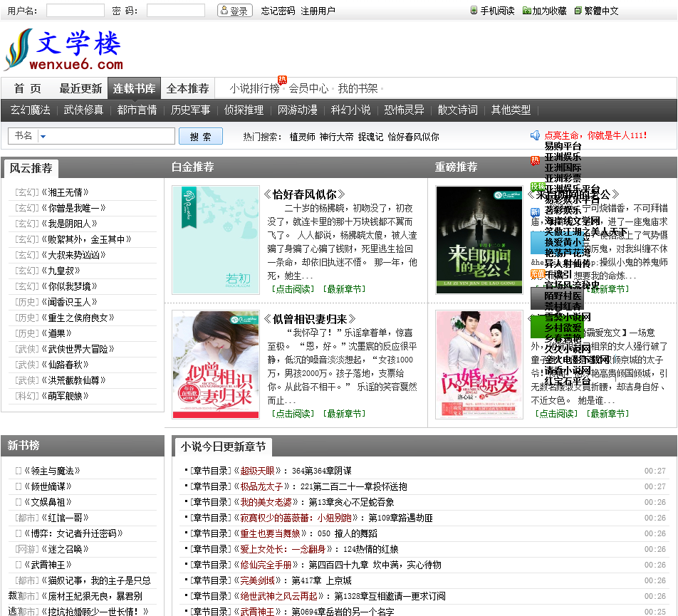Open 《超级天眼》 updated chapter link
The image size is (678, 616).
tap(258, 471)
